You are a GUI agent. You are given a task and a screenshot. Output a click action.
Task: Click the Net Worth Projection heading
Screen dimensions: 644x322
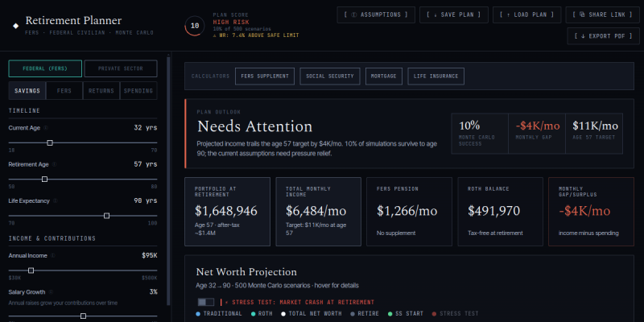tap(246, 272)
